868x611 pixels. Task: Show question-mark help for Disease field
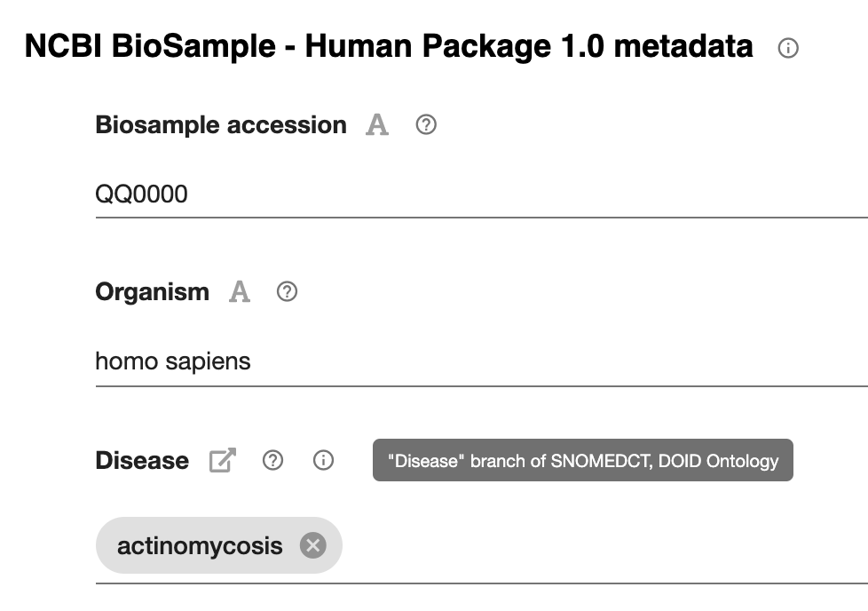(272, 460)
